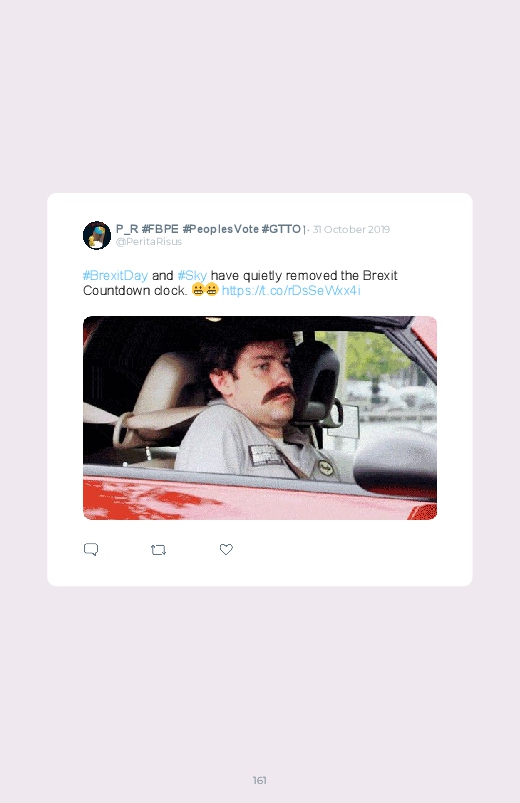Open the #Sky hashtag
The height and width of the screenshot is (803, 520).
point(192,276)
